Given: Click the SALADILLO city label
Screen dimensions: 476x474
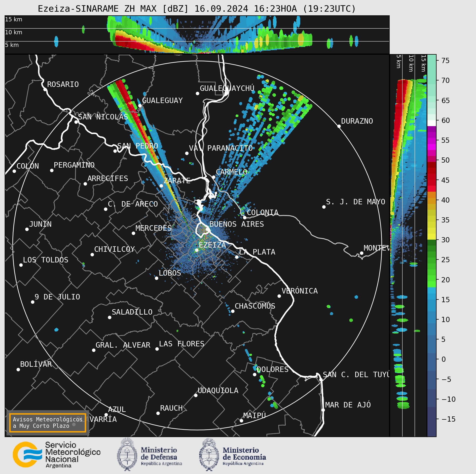Looking at the screenshot, I should (132, 312).
